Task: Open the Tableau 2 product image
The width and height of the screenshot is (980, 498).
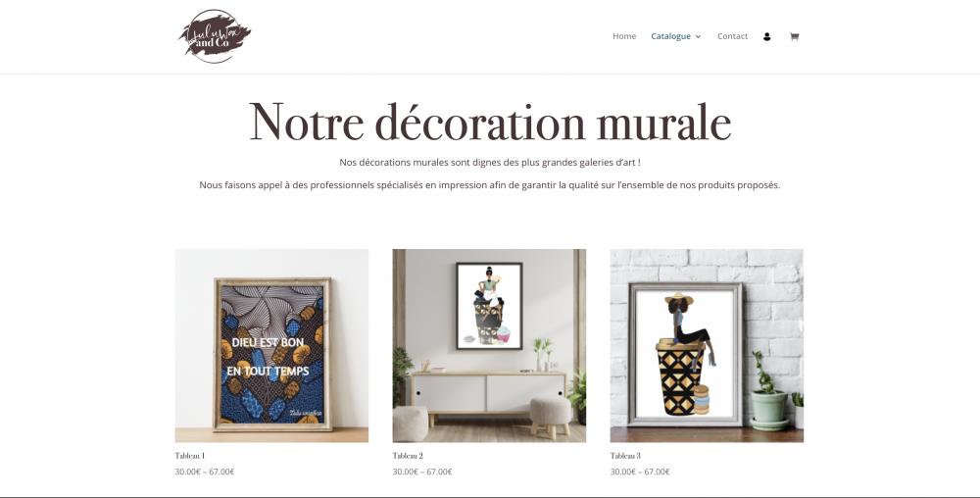Action: (x=489, y=345)
